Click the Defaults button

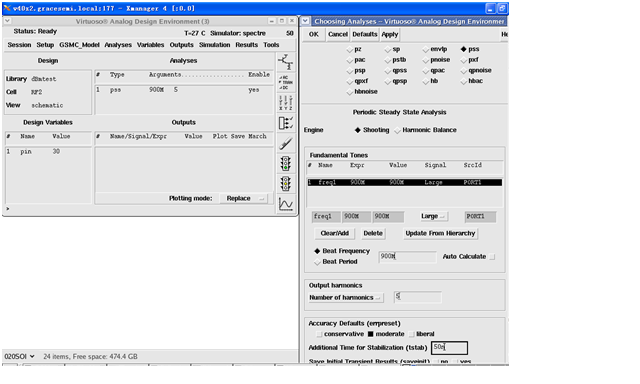click(x=364, y=34)
